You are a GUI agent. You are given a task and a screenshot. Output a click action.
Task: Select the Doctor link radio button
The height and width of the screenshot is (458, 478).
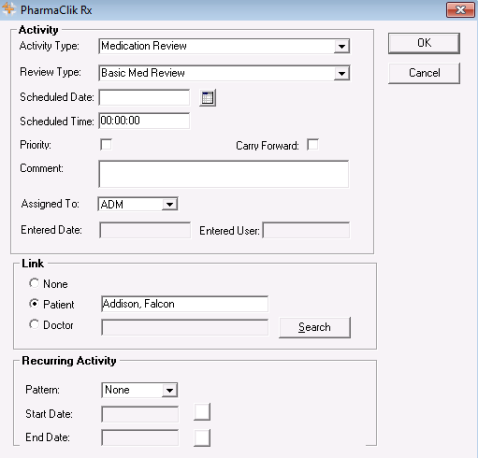click(34, 324)
